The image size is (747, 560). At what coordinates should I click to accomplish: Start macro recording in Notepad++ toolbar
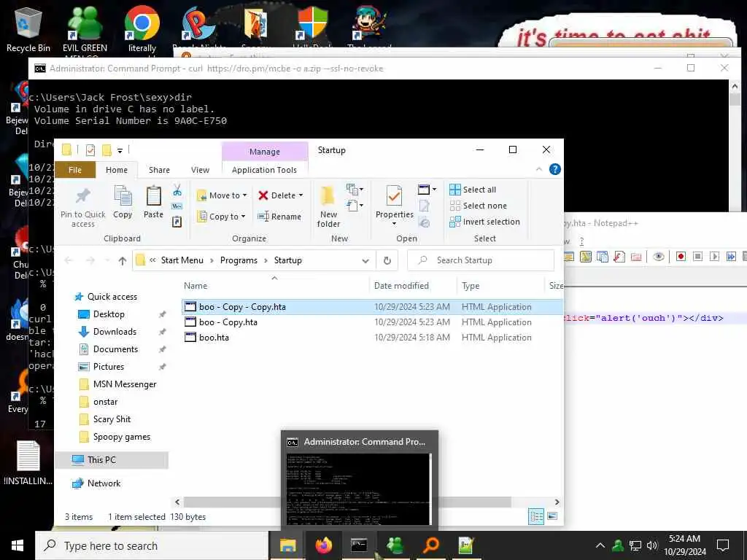(x=681, y=257)
